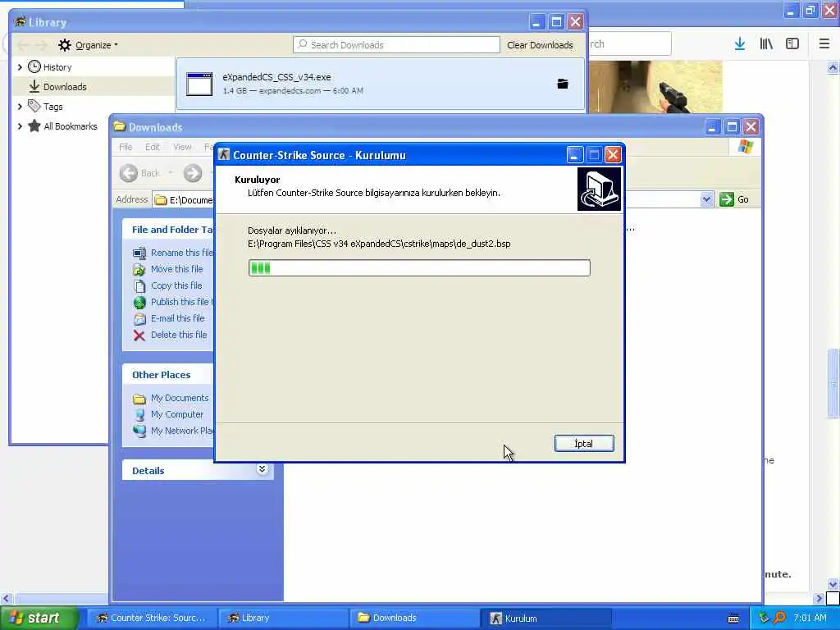The image size is (840, 630).
Task: Click the Forward arrow in Downloads Explorer
Action: pos(192,173)
